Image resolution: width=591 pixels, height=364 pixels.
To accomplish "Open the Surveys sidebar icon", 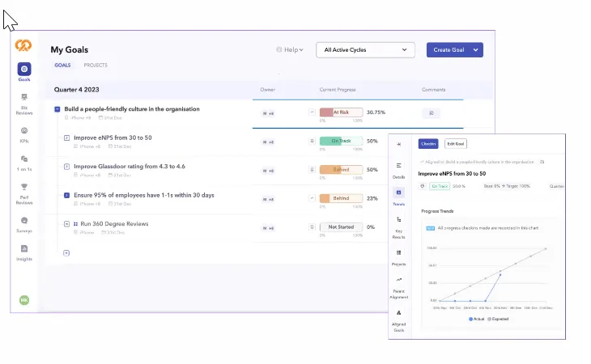I will [x=24, y=221].
